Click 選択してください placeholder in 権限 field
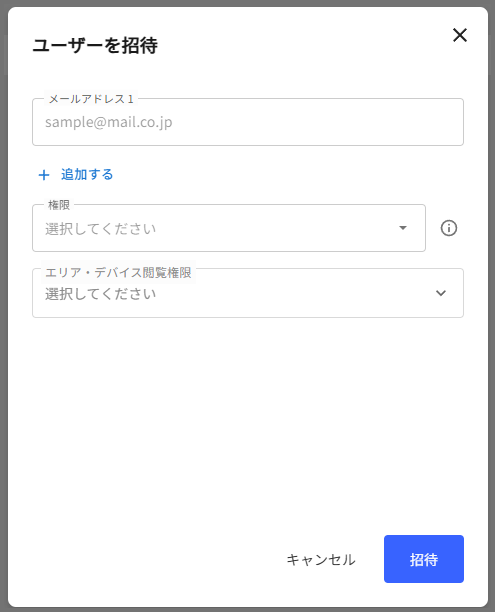This screenshot has height=612, width=495. pyautogui.click(x=101, y=229)
